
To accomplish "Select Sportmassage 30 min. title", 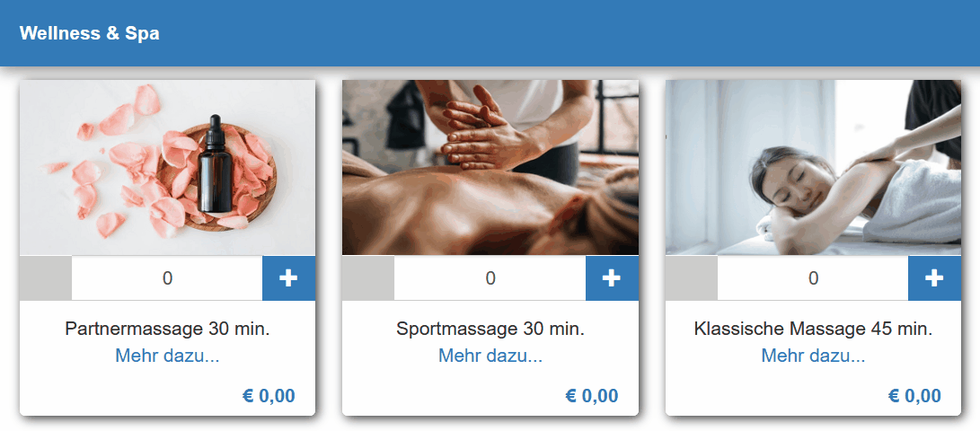I will click(x=490, y=329).
